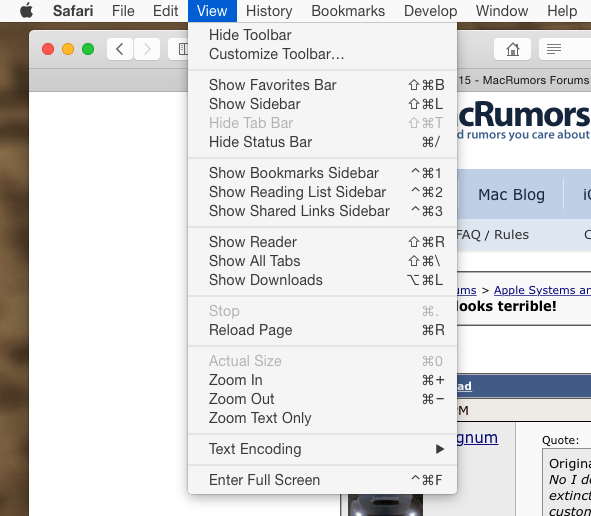Click the MacRumors Forums tab title
This screenshot has width=591, height=516.
(x=524, y=80)
